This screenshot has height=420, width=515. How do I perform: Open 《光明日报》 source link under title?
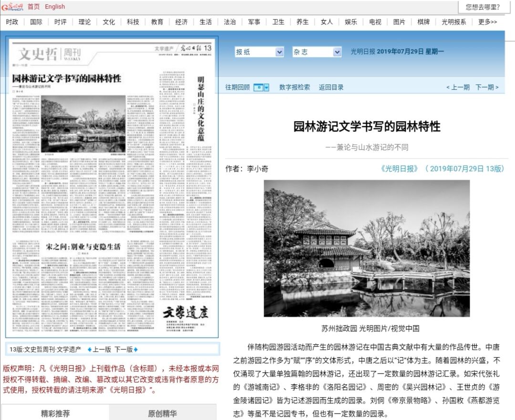coord(400,169)
